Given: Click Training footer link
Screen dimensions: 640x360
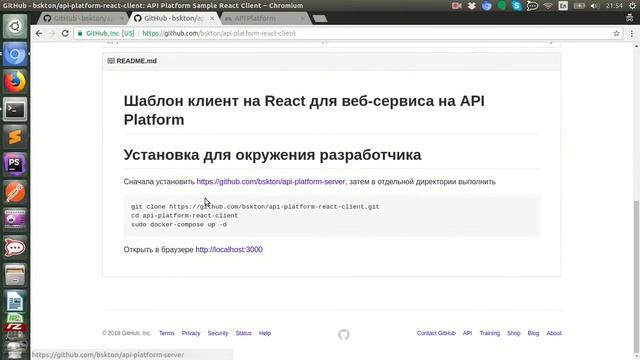Looking at the screenshot, I should [x=490, y=333].
